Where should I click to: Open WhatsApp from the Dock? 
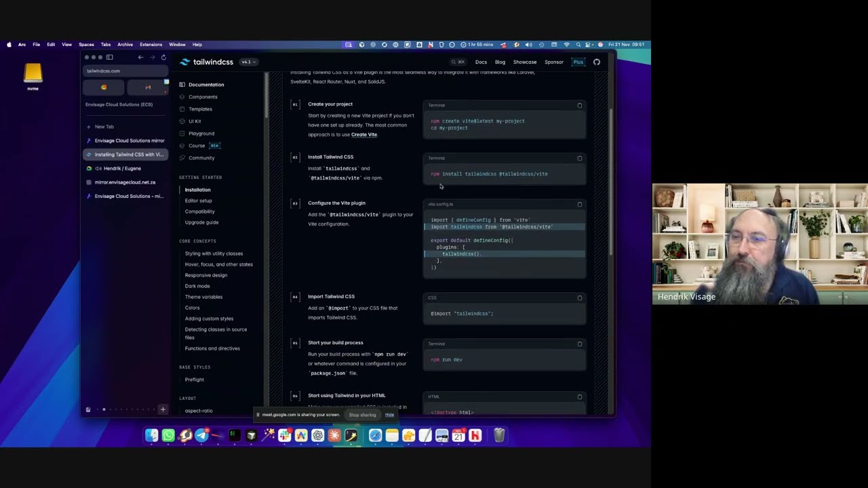[x=168, y=435]
